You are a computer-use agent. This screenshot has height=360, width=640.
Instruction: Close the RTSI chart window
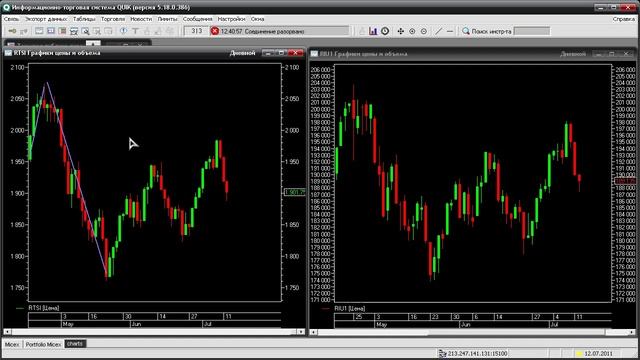(x=296, y=53)
